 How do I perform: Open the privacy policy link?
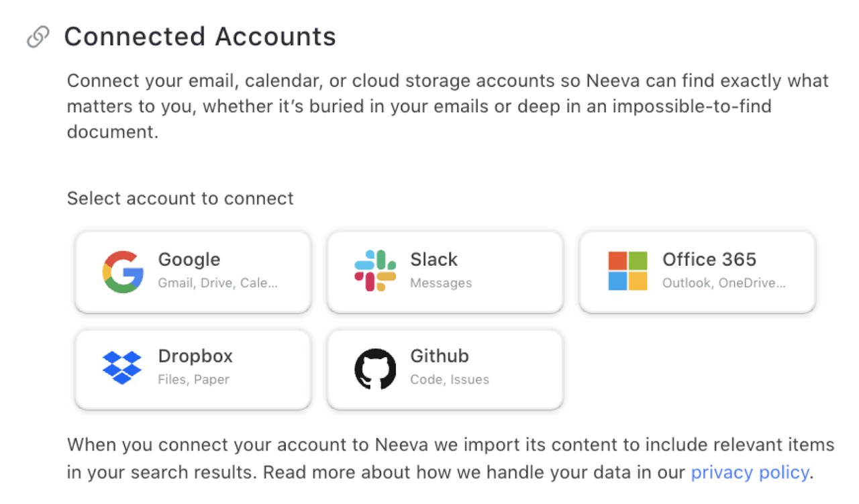tap(750, 472)
